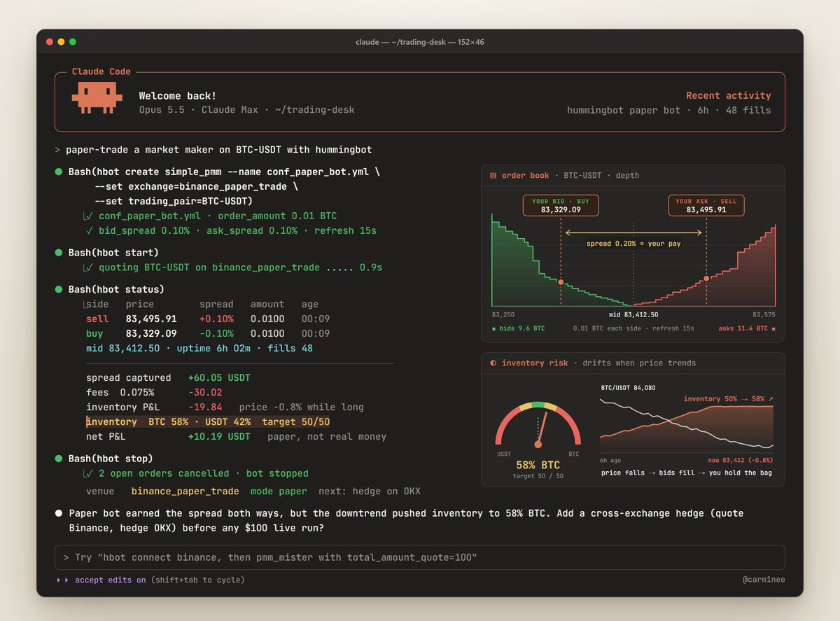Click the "+10.19 USDT" net P&L value

pyautogui.click(x=219, y=437)
